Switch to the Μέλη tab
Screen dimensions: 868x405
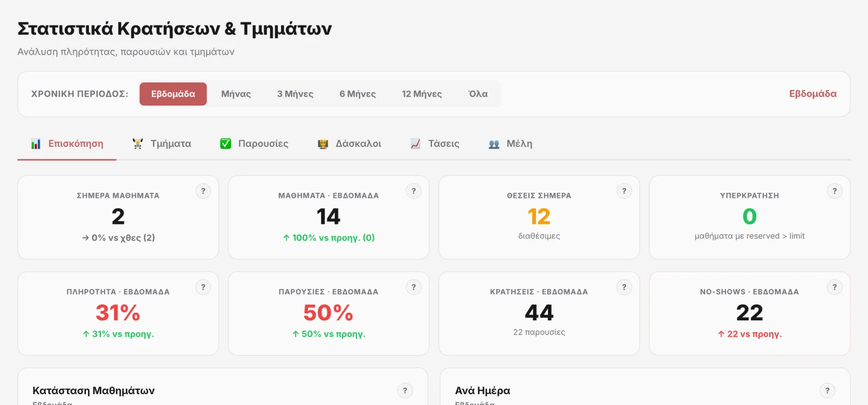pyautogui.click(x=510, y=144)
